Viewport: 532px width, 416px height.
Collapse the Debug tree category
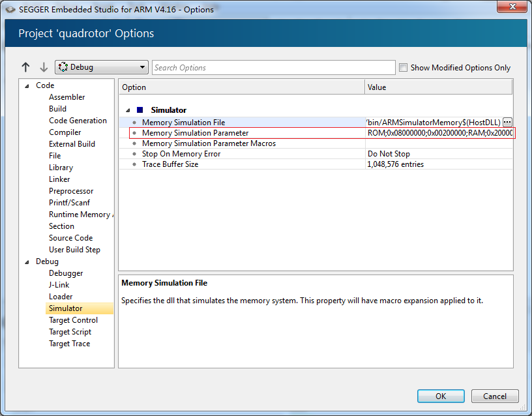click(27, 262)
